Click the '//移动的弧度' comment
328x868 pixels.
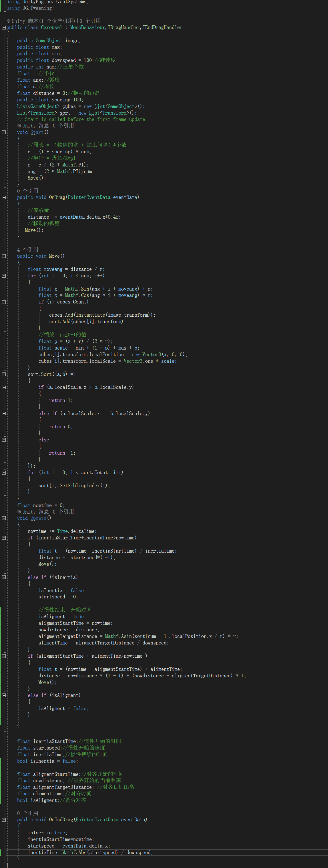pyautogui.click(x=44, y=224)
